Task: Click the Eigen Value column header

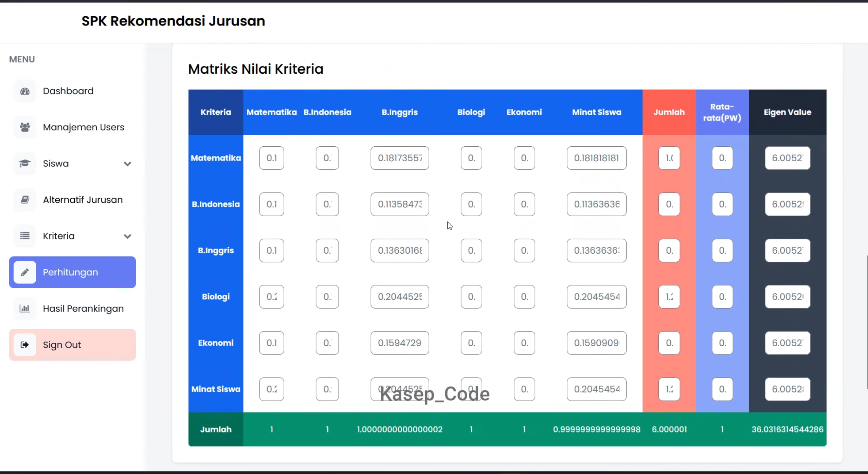Action: click(788, 112)
